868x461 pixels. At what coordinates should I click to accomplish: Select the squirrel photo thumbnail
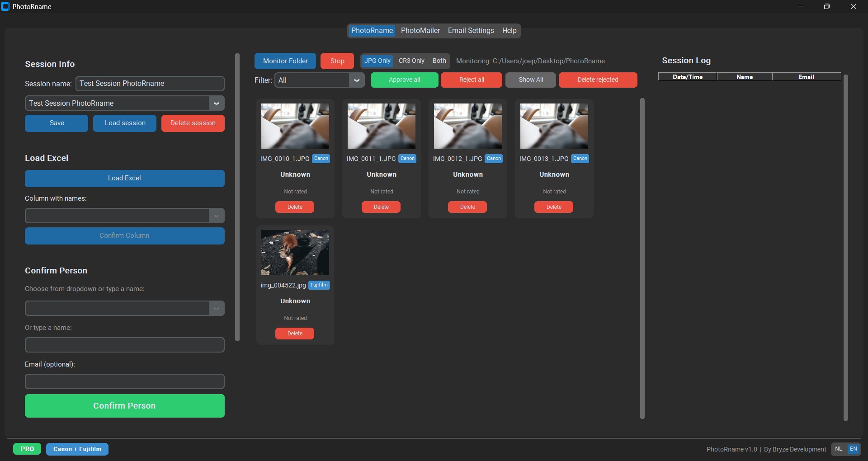tap(295, 253)
